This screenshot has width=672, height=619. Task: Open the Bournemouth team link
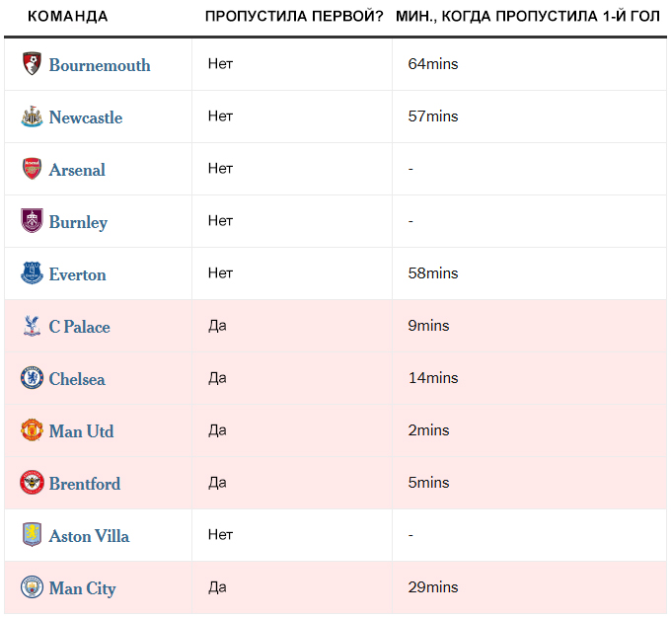click(x=100, y=65)
